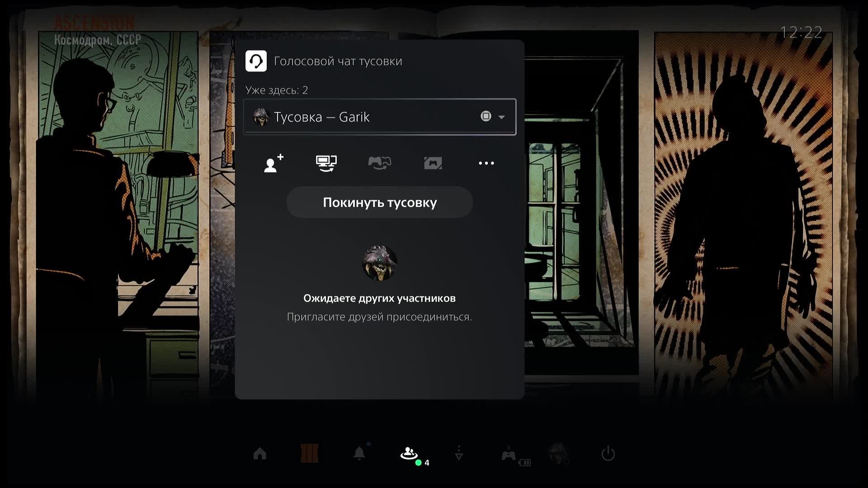Select the join game controller icon
This screenshot has height=488, width=868.
pyautogui.click(x=433, y=163)
